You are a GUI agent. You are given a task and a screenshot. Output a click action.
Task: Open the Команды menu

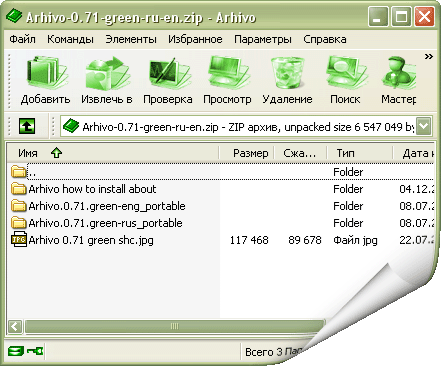click(70, 39)
